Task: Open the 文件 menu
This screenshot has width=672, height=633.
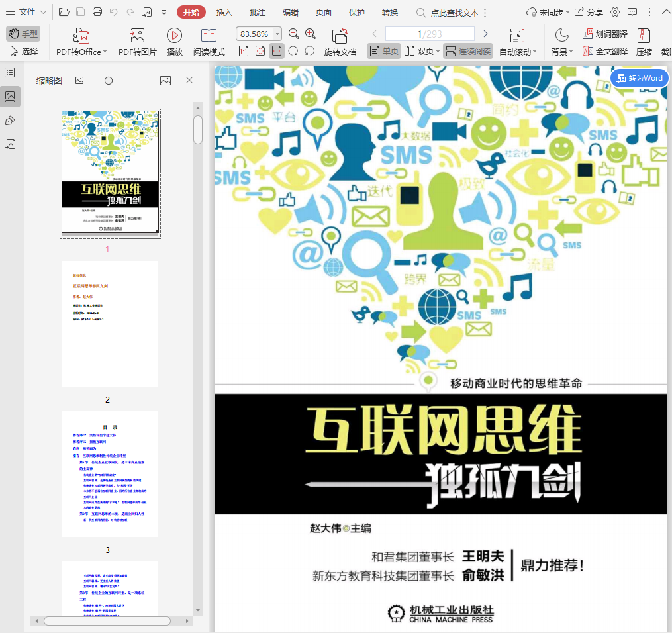Action: (26, 12)
